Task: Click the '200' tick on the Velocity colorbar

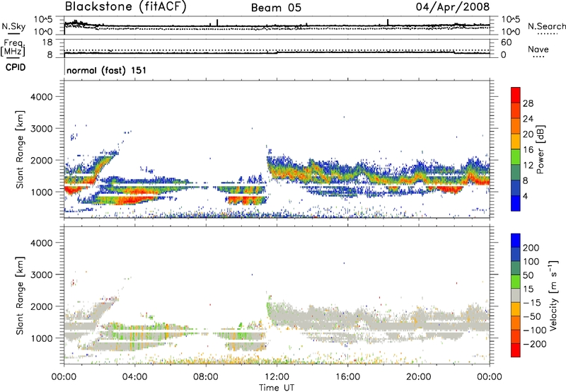Action: pyautogui.click(x=531, y=248)
